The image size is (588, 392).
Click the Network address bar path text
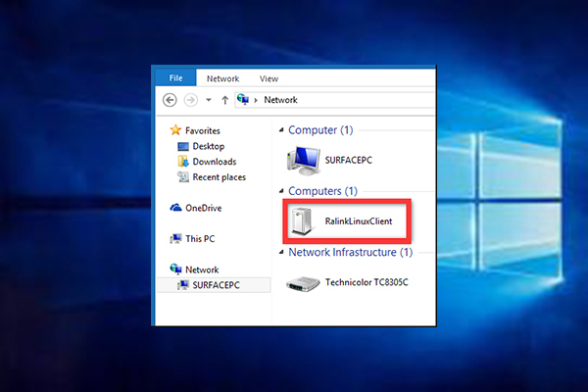[x=280, y=100]
